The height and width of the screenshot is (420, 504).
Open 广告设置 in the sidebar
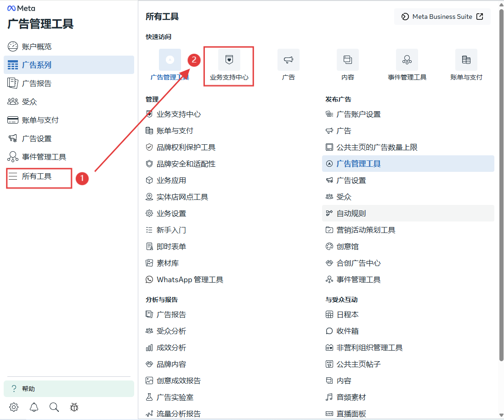coord(69,139)
